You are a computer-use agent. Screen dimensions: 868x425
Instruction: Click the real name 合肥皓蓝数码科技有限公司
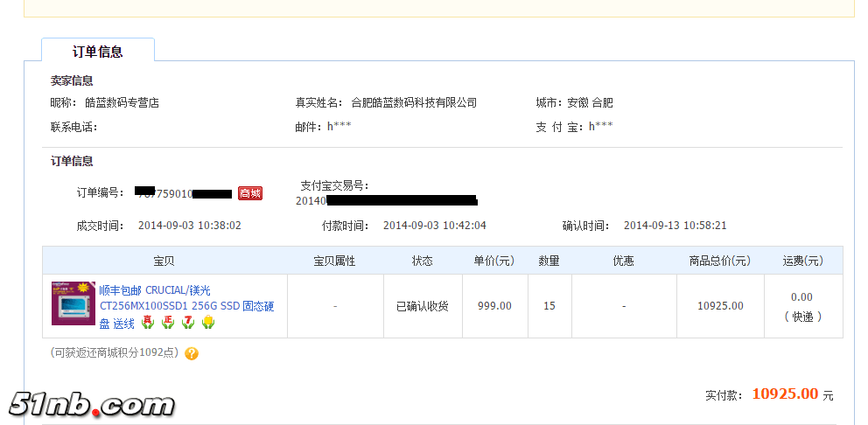tap(414, 103)
